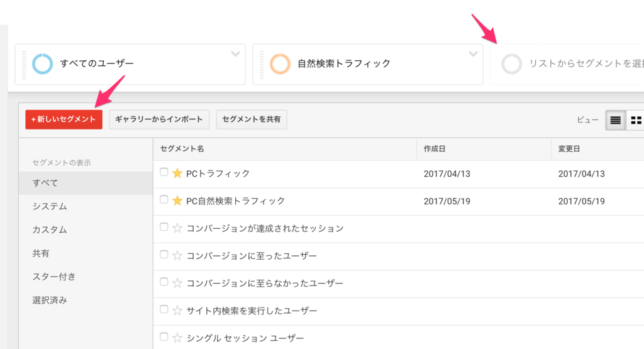Viewport: 644px width, 349px height.
Task: Grab the drag handle of すべてのユーザー card
Action: 24,65
